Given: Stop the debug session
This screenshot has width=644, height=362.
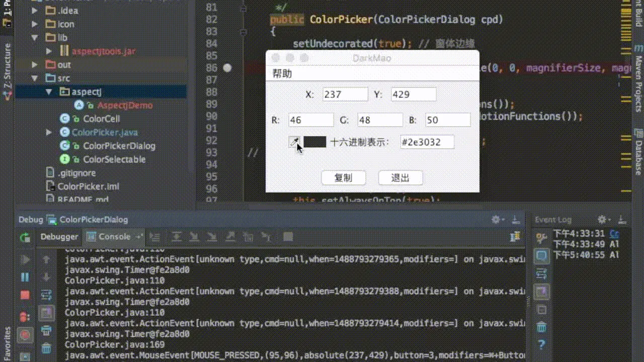Looking at the screenshot, I should 25,294.
